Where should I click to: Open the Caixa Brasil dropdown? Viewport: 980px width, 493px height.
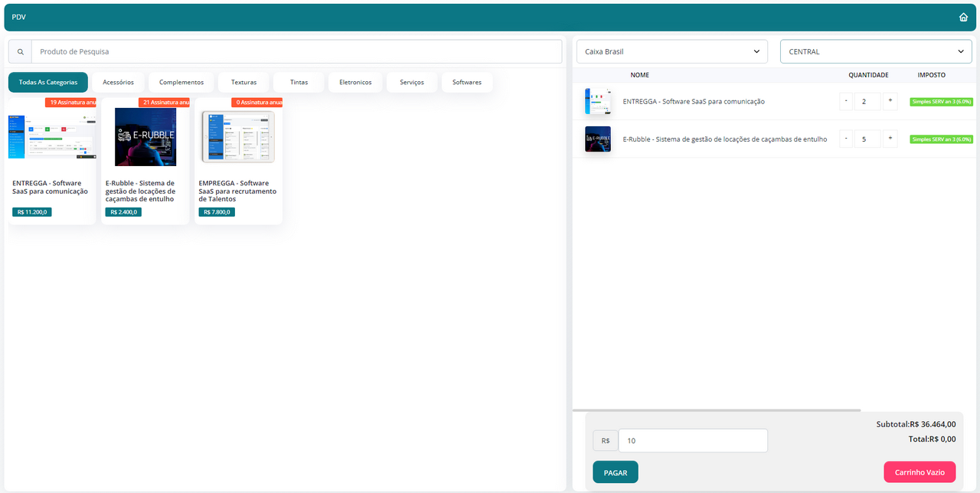click(x=671, y=51)
